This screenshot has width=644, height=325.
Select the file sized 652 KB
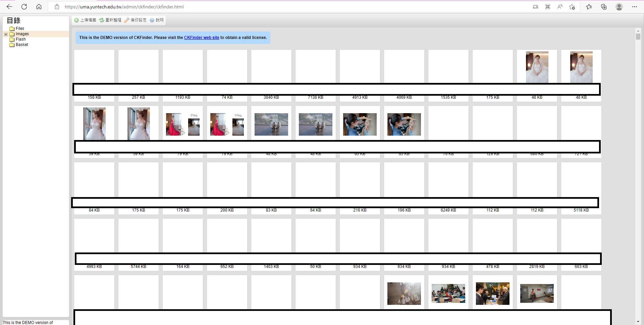tap(227, 245)
